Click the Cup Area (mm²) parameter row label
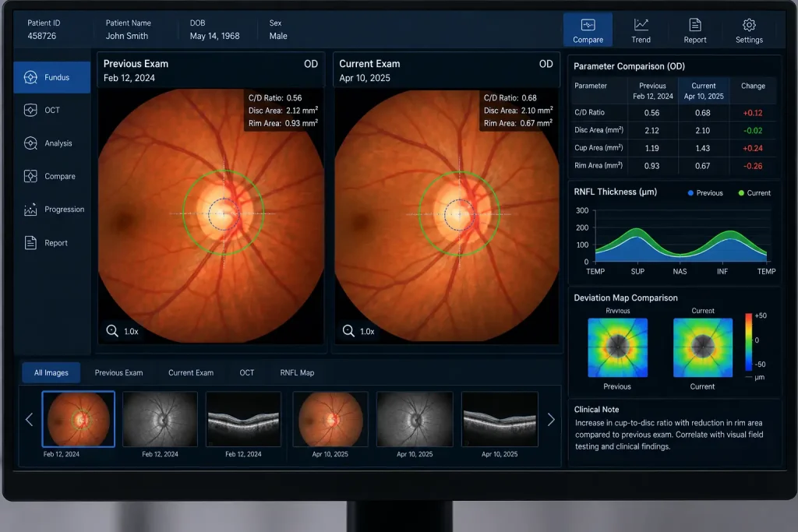 coord(598,148)
